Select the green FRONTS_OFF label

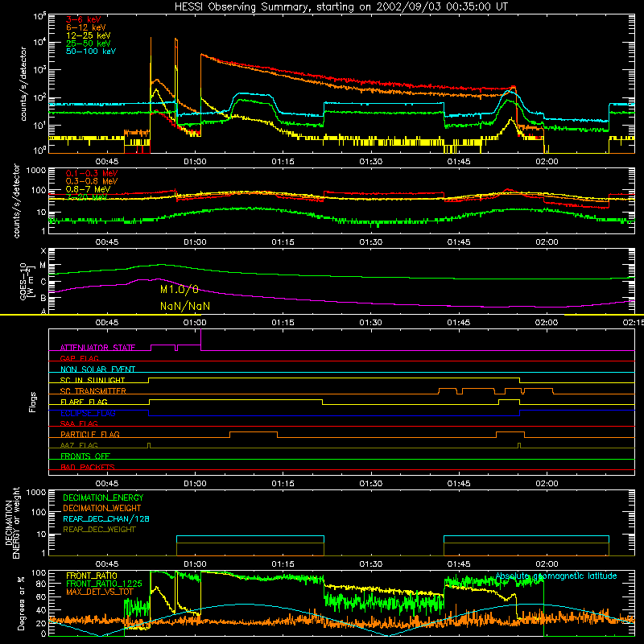(85, 456)
